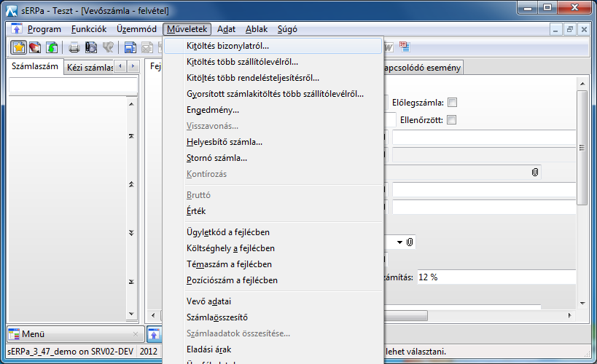The width and height of the screenshot is (597, 364).
Task: Click the paperclip icon next to dropdown arrow
Action: 410,242
